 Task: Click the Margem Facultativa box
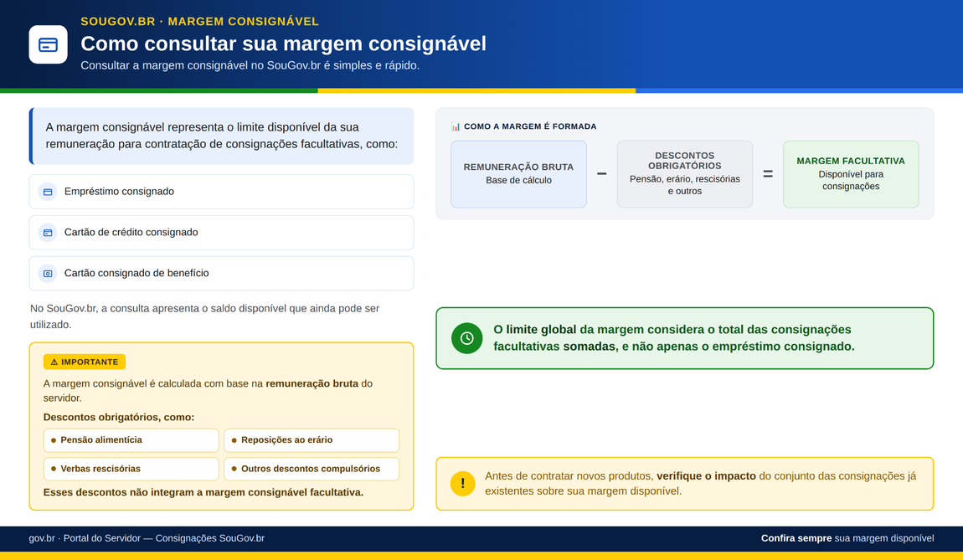point(851,174)
